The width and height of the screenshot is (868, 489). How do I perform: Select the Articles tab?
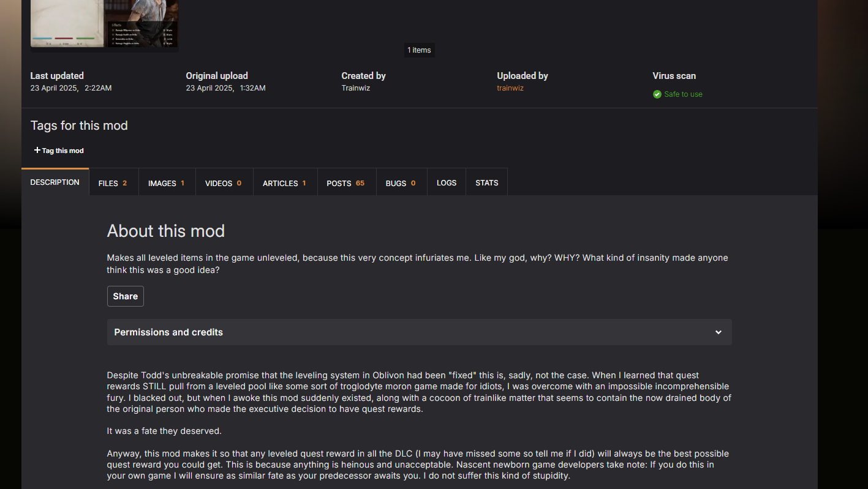pyautogui.click(x=285, y=183)
